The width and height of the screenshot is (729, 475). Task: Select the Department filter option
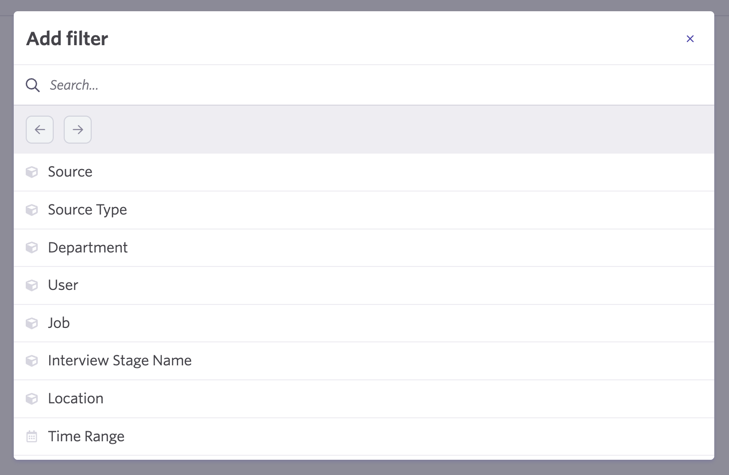[364, 248]
